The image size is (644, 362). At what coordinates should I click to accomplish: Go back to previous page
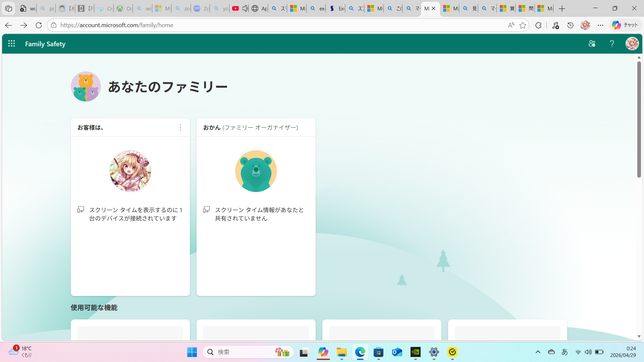[9, 25]
